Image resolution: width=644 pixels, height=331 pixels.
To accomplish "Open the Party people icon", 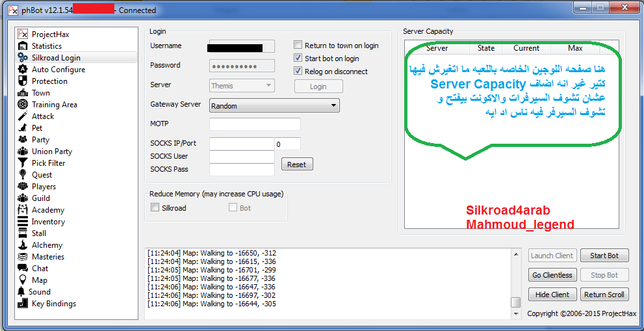I will point(23,140).
